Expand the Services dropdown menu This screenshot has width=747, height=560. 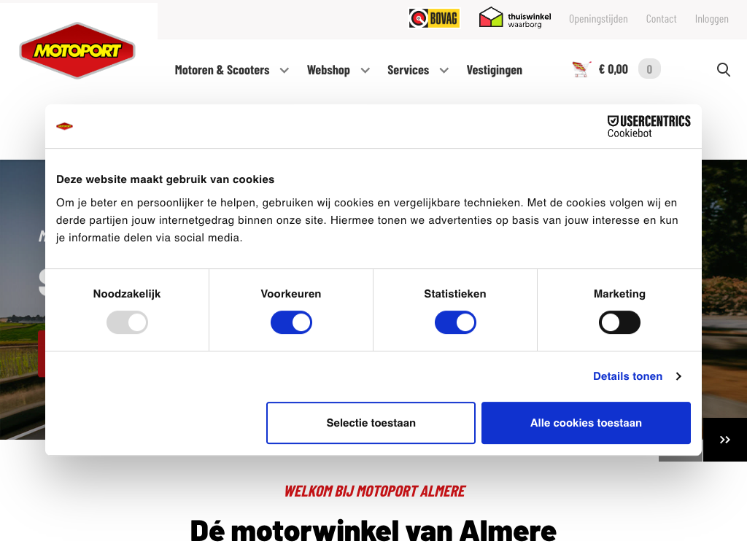pyautogui.click(x=418, y=70)
